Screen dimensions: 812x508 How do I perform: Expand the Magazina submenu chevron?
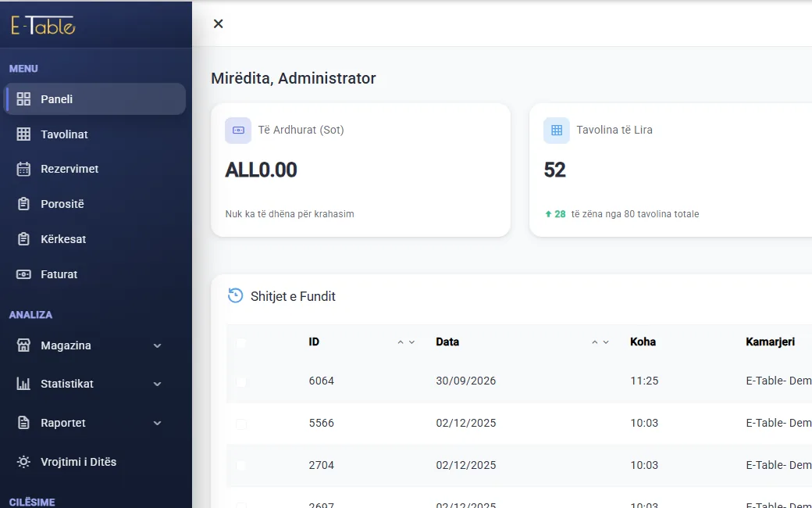pos(158,345)
